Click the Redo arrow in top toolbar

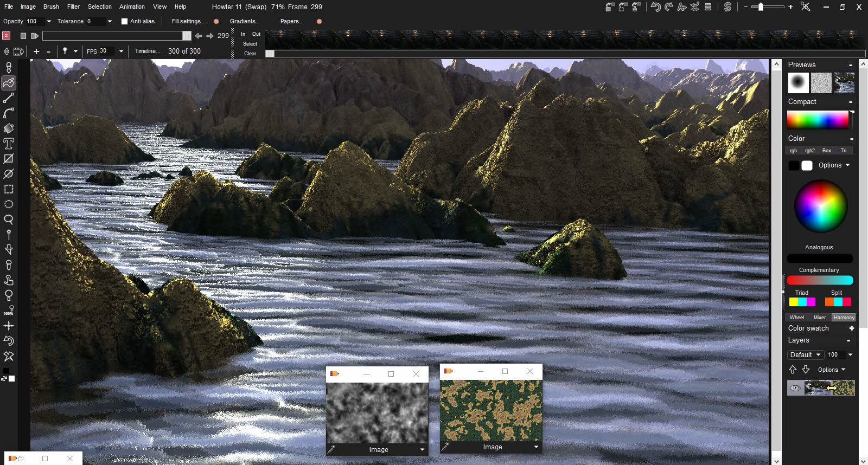pos(668,7)
